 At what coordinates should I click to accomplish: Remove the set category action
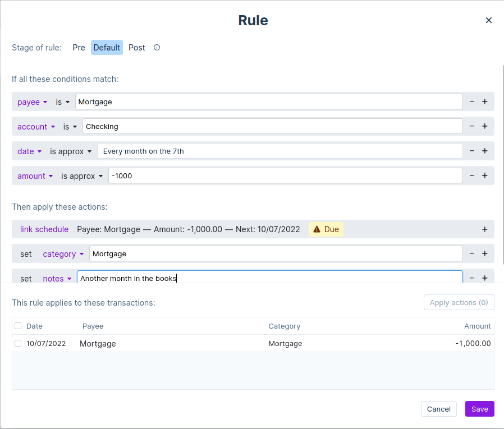(x=472, y=253)
